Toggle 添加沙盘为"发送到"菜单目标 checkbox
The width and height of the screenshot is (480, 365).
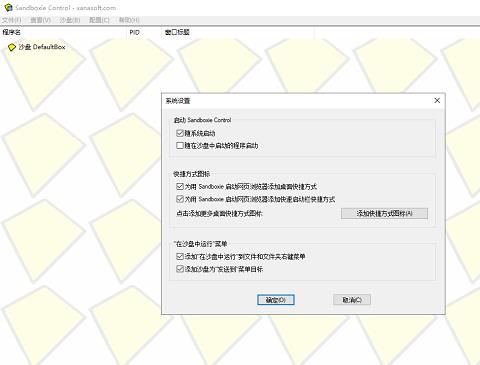[x=180, y=269]
